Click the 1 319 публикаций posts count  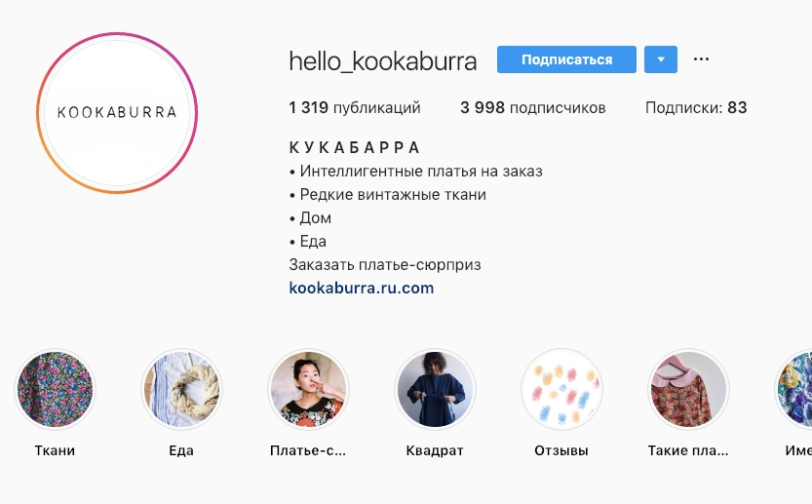pos(355,108)
